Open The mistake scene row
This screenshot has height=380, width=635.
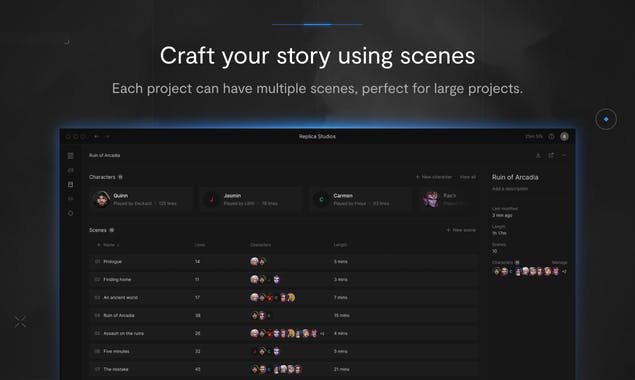(x=283, y=369)
